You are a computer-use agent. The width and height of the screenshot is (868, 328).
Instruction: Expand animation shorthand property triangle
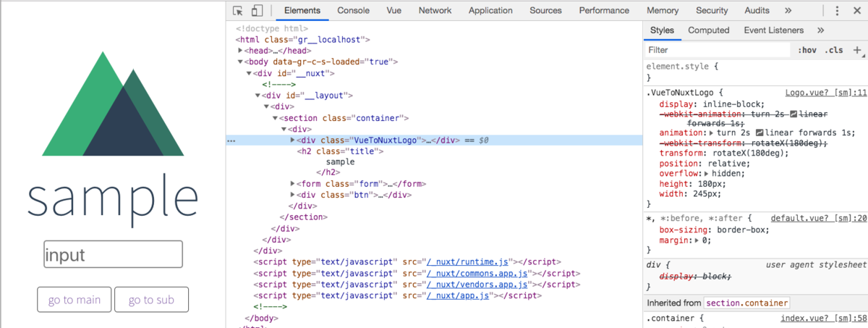(712, 133)
